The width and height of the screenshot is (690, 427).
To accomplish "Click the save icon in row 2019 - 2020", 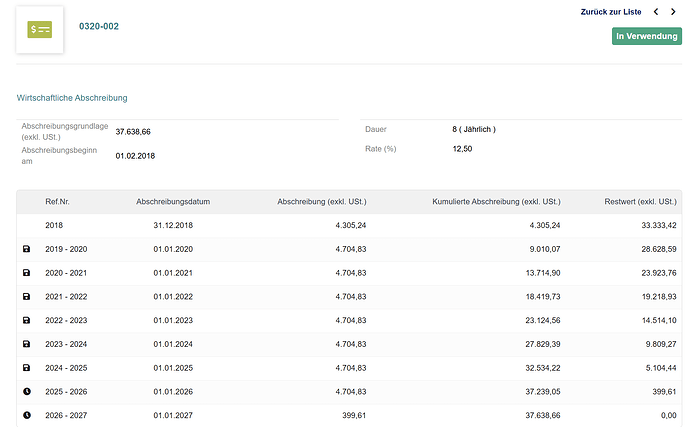I will point(26,249).
